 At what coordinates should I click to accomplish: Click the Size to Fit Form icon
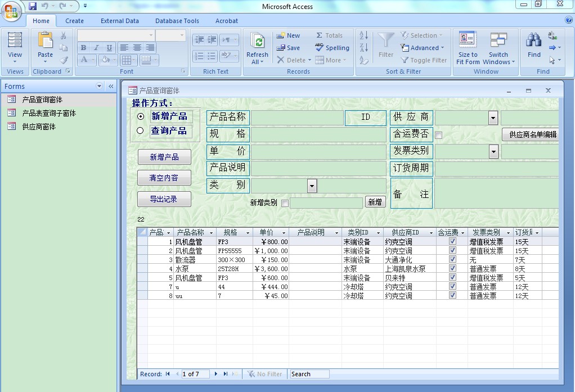468,41
